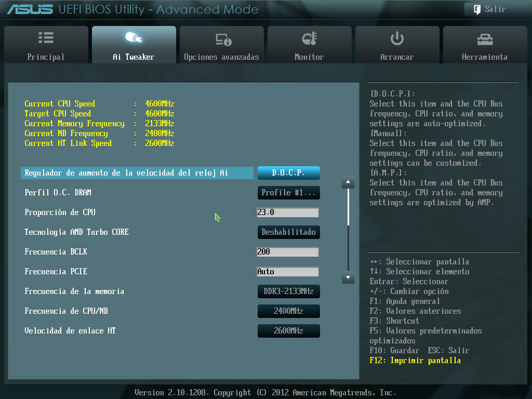The width and height of the screenshot is (532, 399).
Task: Open the 2400MHz CPU/NB frequency dropdown
Action: tap(289, 311)
